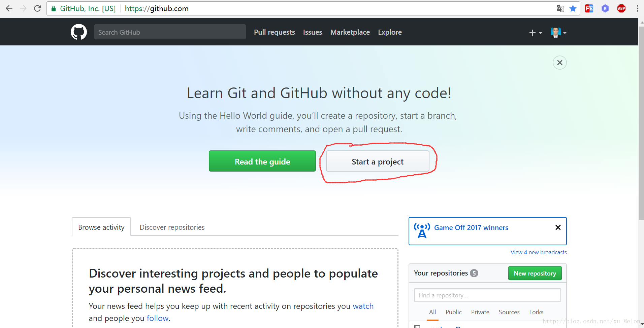Go to Marketplace in header
Viewport: 644px width, 328px height.
point(350,32)
